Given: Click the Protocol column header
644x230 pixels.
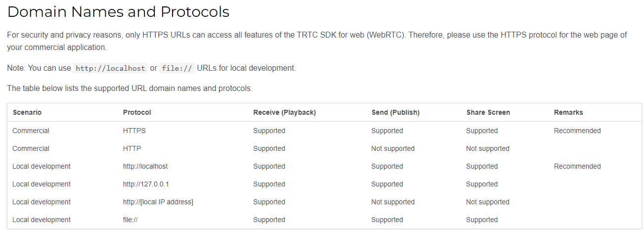Looking at the screenshot, I should pos(137,112).
